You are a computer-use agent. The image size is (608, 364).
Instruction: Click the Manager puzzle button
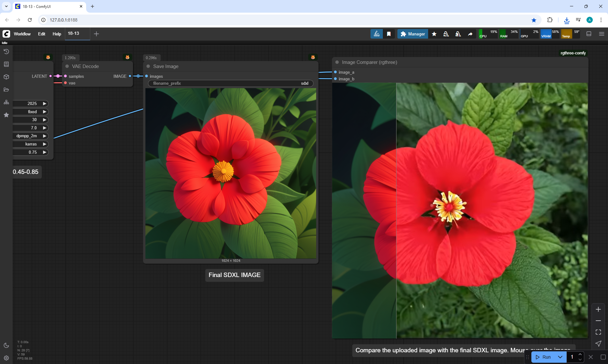[413, 34]
